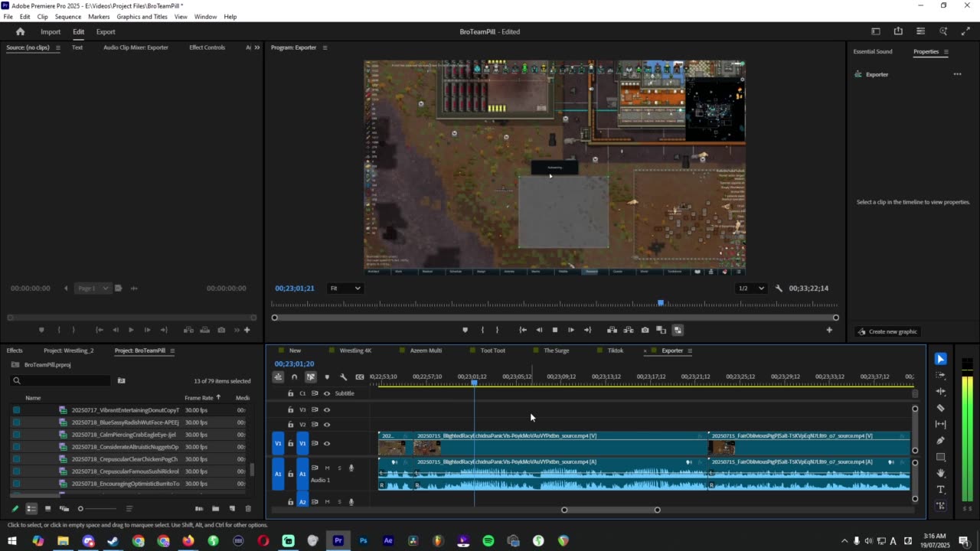The image size is (980, 551).
Task: Expand the overflow panel tabs chevron in Source
Action: (256, 47)
